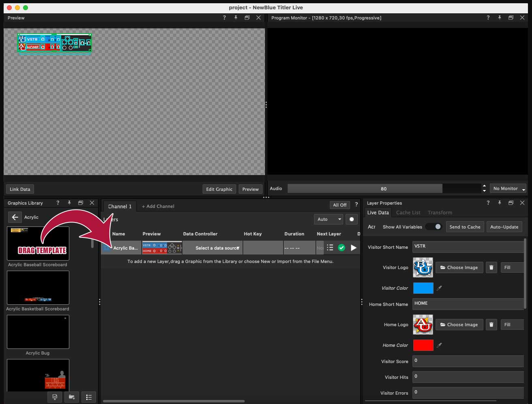Switch to the Live Data tab

(x=378, y=212)
